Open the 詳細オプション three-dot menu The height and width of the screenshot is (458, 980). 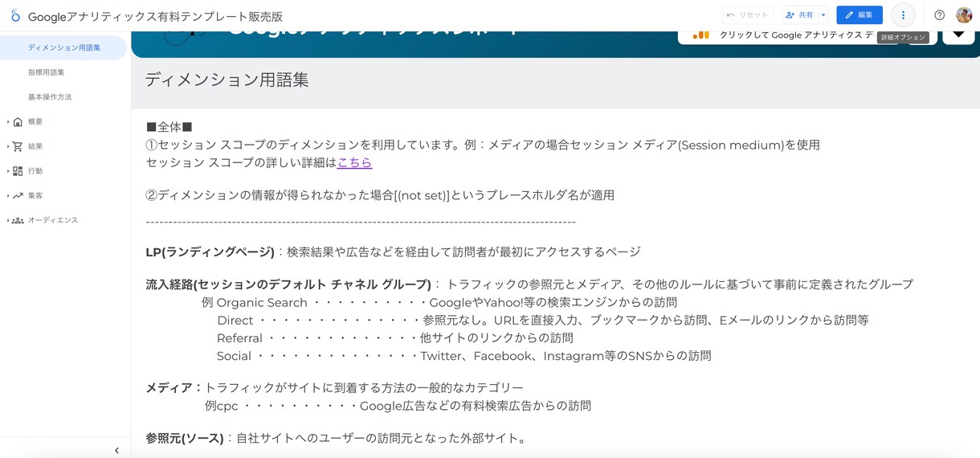click(903, 15)
